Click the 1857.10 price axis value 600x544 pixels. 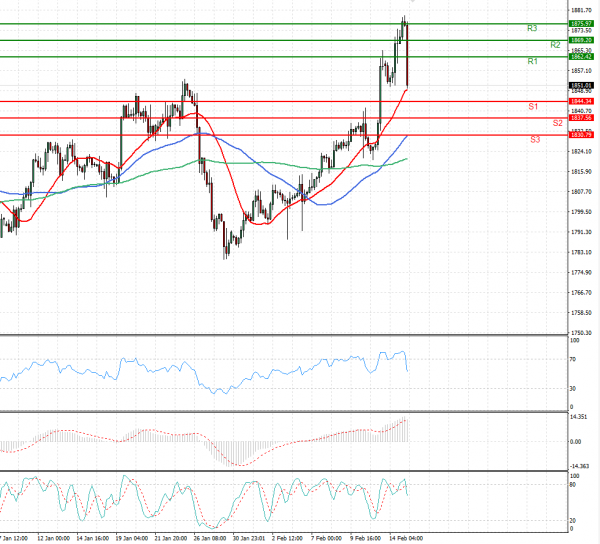pos(581,71)
